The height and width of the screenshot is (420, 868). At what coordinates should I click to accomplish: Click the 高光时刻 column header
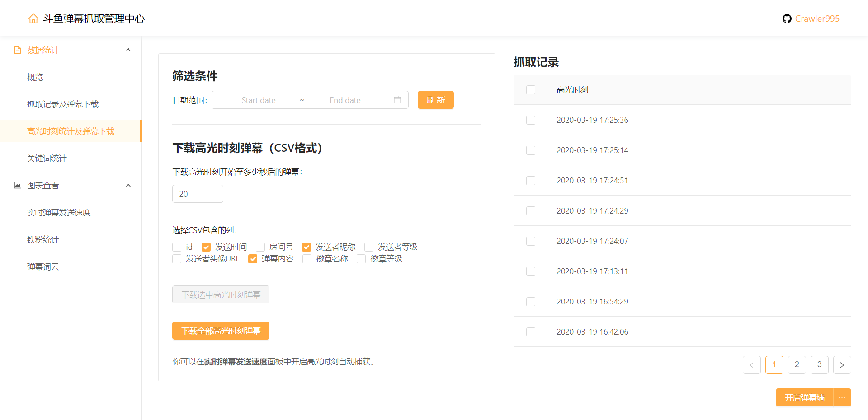point(572,90)
